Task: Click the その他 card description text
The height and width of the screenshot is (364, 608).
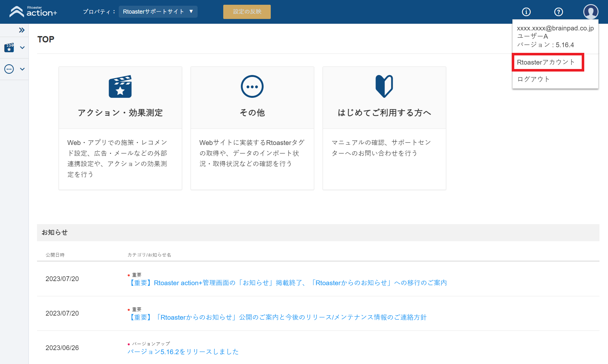Action: click(x=252, y=153)
